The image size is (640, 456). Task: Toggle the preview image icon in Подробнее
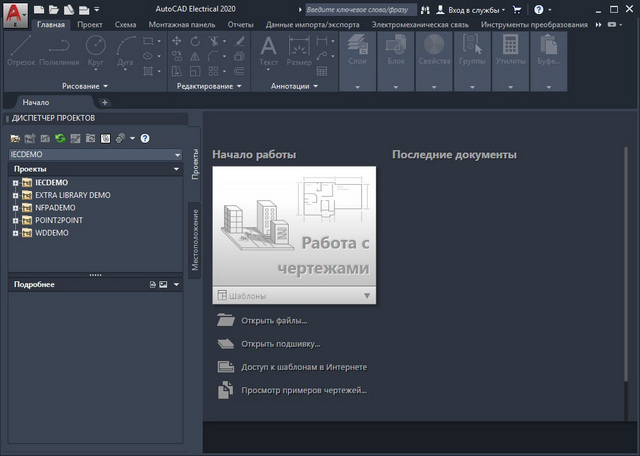164,285
